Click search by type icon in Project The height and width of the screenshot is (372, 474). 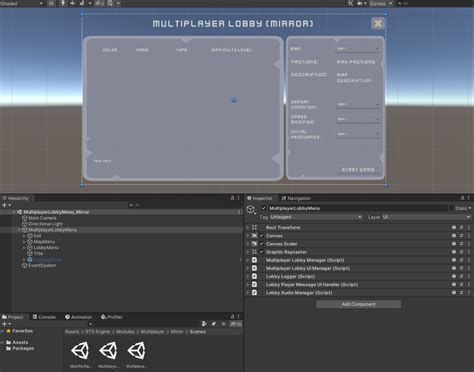tap(204, 324)
